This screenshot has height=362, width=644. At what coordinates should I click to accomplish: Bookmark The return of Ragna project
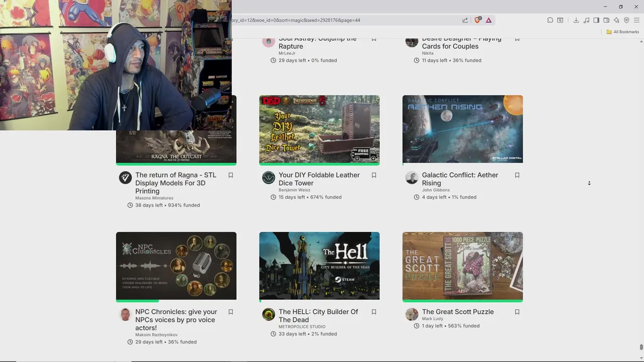pos(231,175)
